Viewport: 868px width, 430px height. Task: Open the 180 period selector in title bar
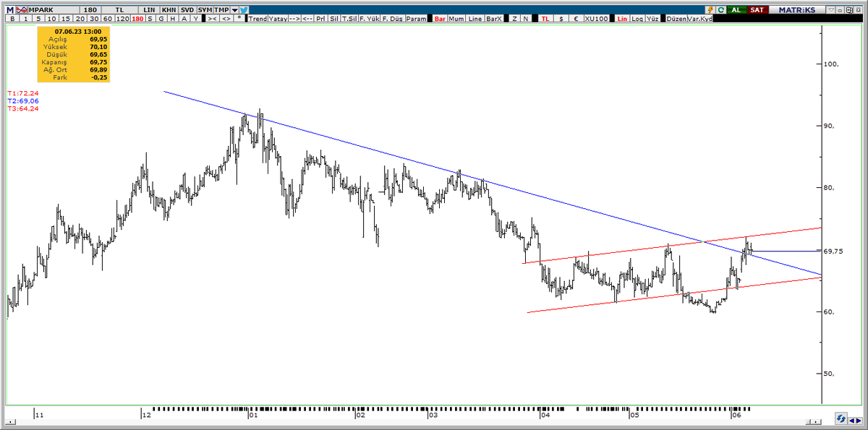[x=90, y=9]
